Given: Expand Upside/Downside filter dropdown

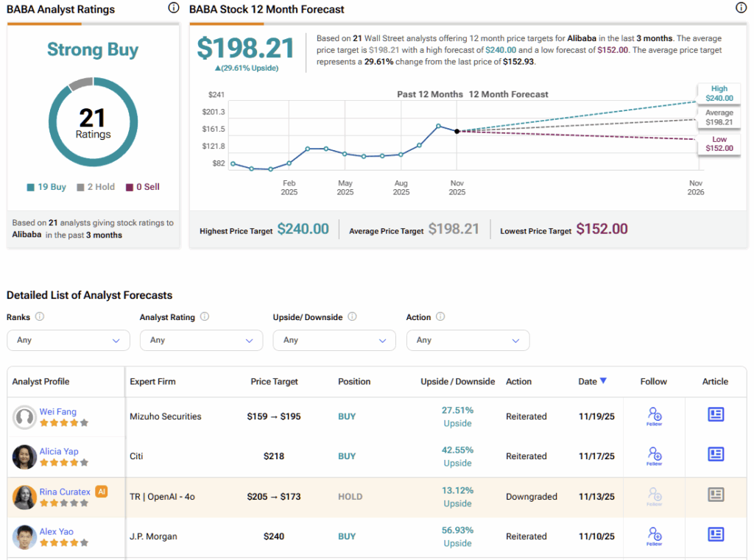Looking at the screenshot, I should pos(334,340).
